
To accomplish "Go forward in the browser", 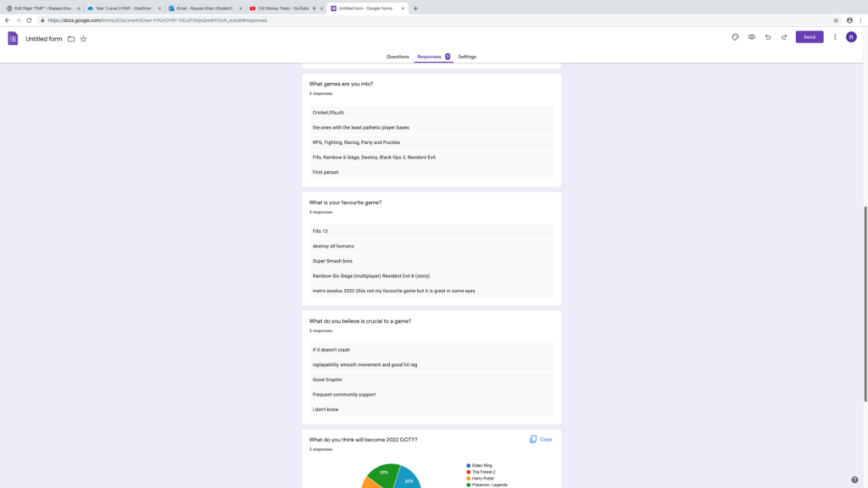I will pos(19,20).
